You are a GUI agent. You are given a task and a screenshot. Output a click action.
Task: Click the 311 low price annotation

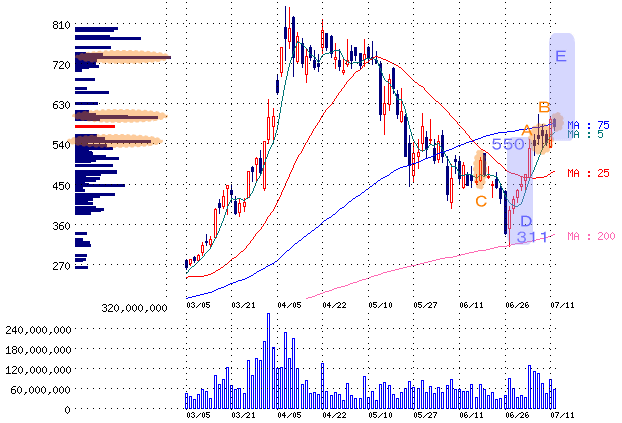click(533, 237)
